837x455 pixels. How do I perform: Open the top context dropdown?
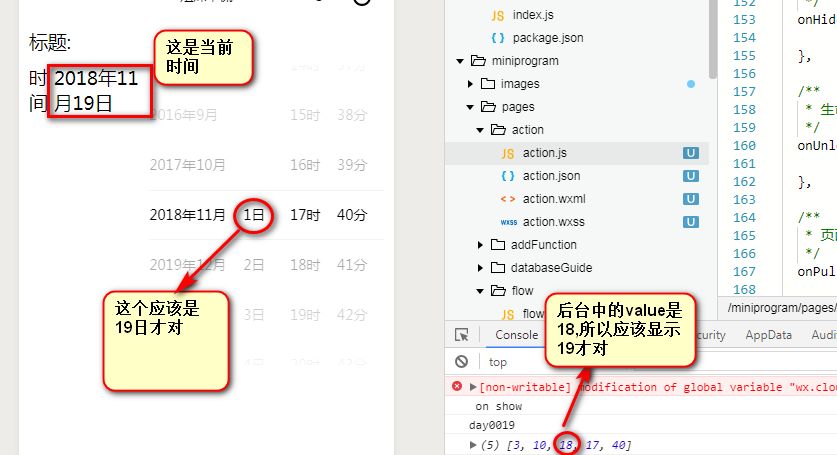pyautogui.click(x=498, y=362)
